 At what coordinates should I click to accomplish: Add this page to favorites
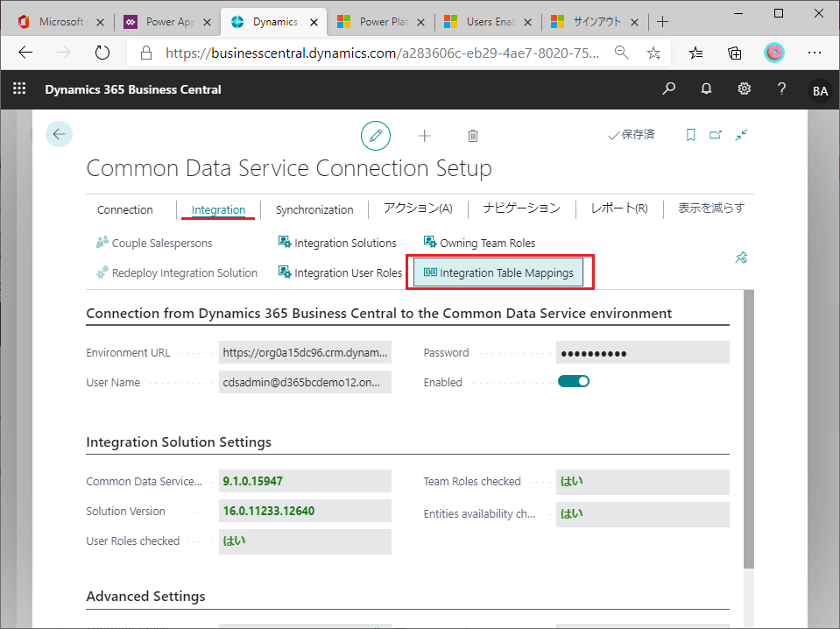[x=653, y=53]
